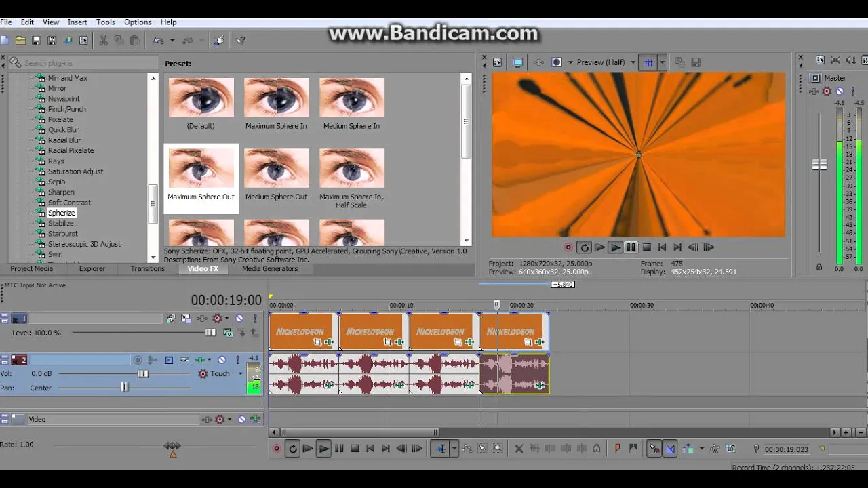Open track 1 Track FX icon
The image size is (868, 488).
click(x=202, y=319)
